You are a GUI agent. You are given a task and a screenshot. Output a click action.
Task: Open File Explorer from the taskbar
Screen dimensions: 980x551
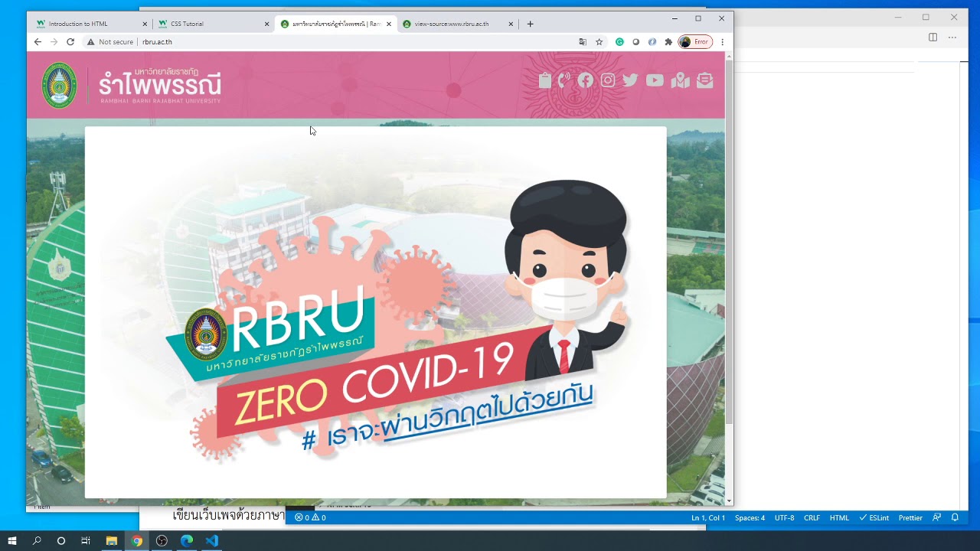pos(112,540)
